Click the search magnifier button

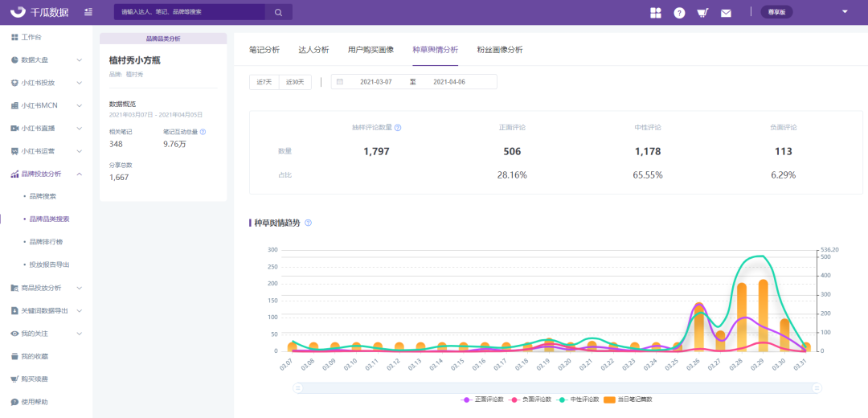pyautogui.click(x=278, y=12)
